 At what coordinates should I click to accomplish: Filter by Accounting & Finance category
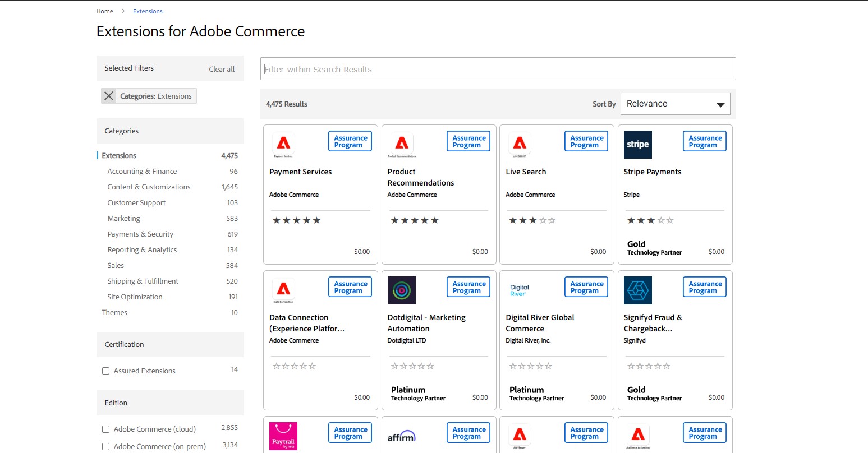(142, 171)
